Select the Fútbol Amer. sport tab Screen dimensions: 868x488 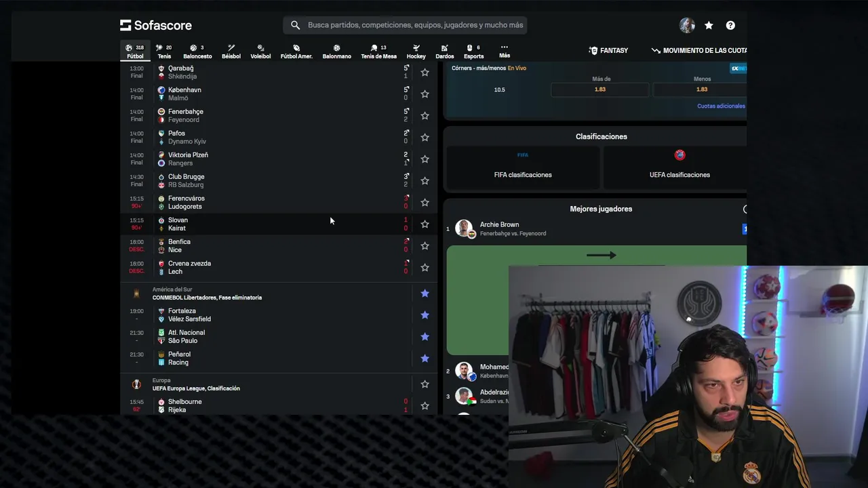(296, 52)
